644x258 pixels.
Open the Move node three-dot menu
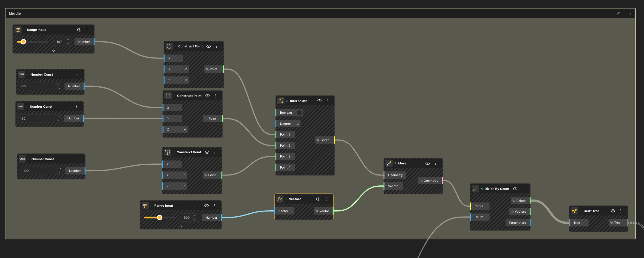pyautogui.click(x=435, y=163)
